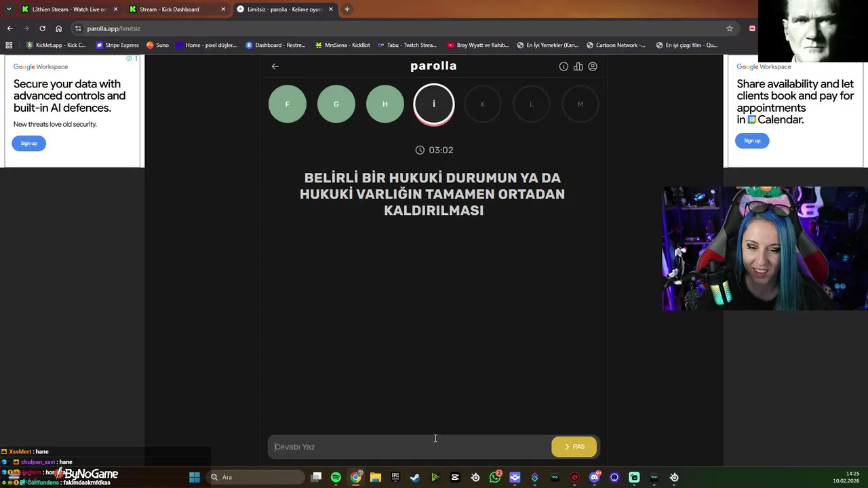Open WhatsApp from the taskbar

pos(495,477)
